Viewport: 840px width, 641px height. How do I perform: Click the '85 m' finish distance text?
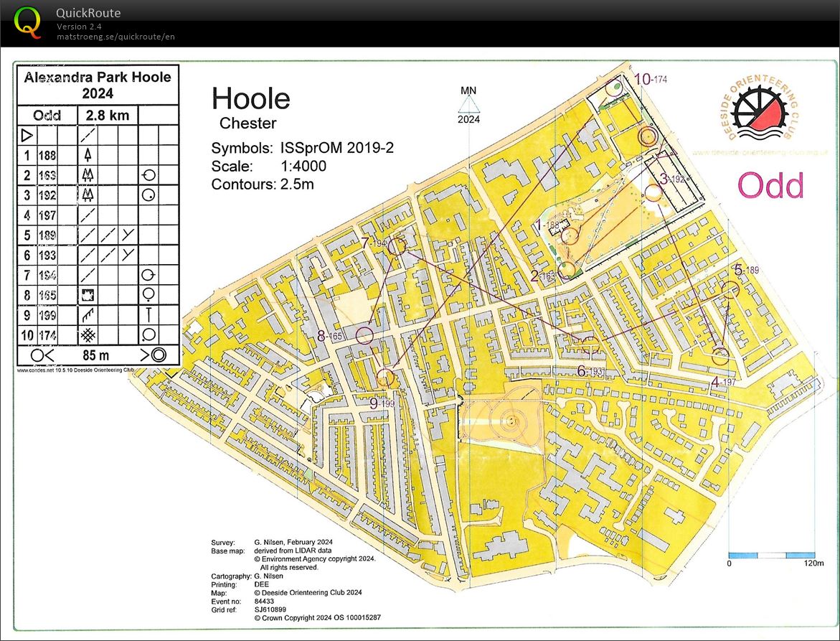point(96,355)
